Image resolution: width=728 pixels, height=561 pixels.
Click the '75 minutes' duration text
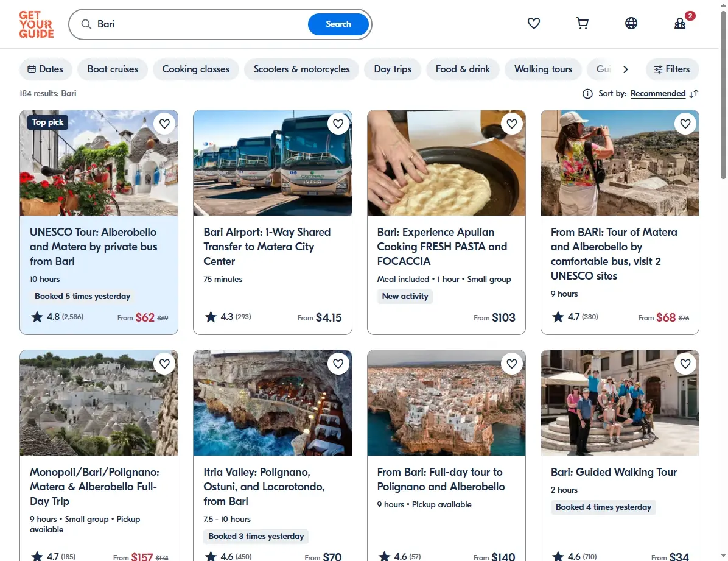(223, 280)
